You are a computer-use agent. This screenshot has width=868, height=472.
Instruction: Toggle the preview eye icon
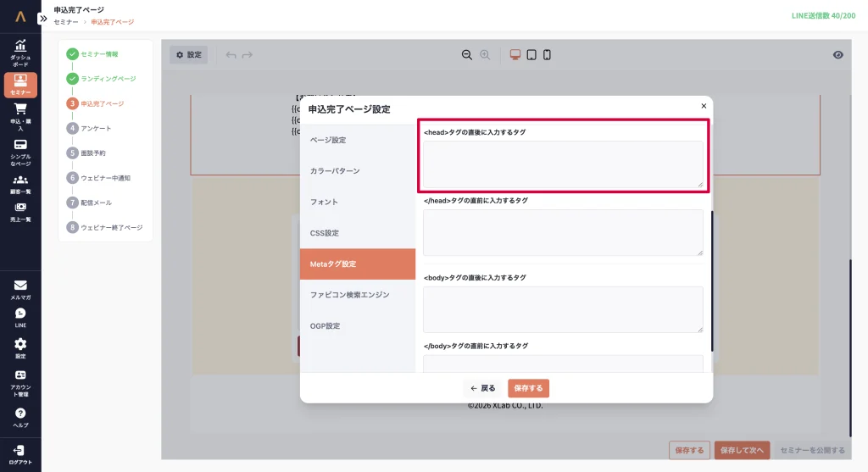[837, 55]
